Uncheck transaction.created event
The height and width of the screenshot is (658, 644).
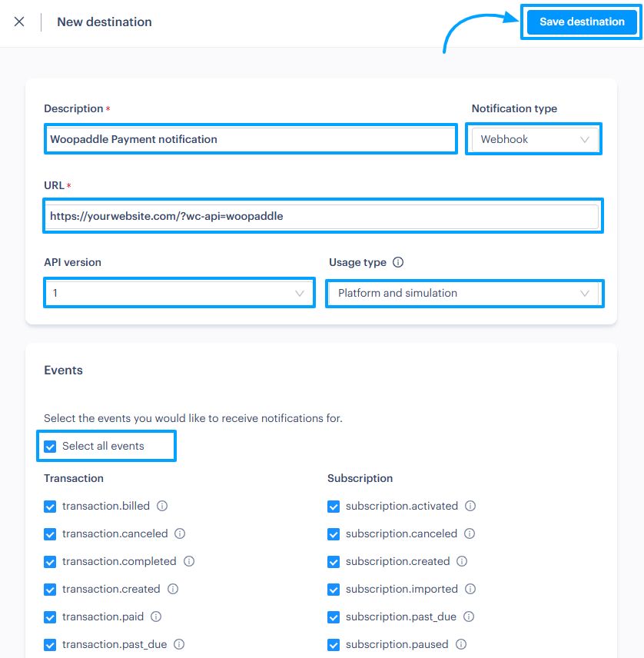click(x=50, y=590)
